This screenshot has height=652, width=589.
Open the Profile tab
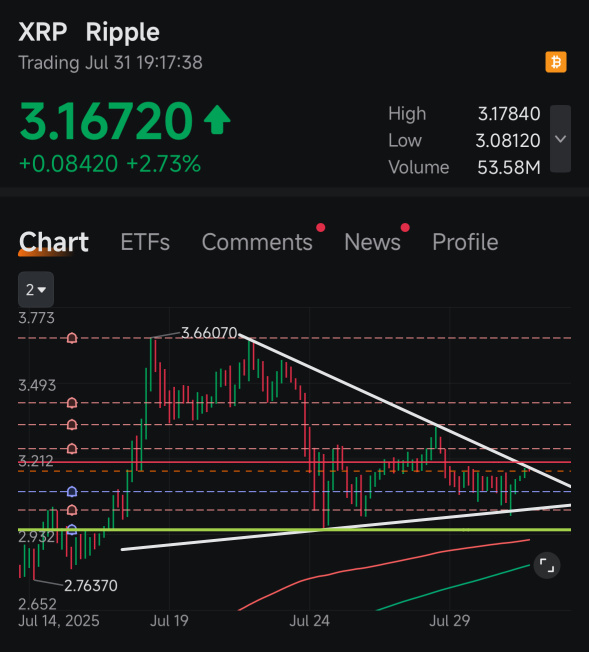(x=465, y=242)
